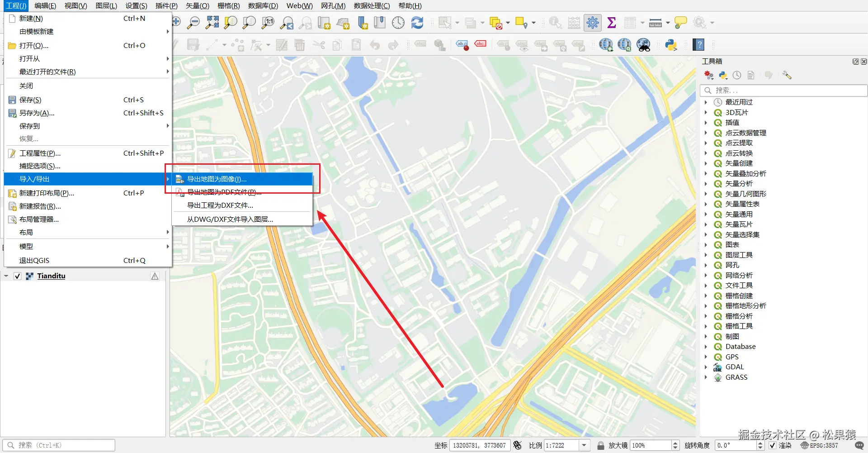Open the 插件(P) menu
The width and height of the screenshot is (868, 453).
coord(166,6)
